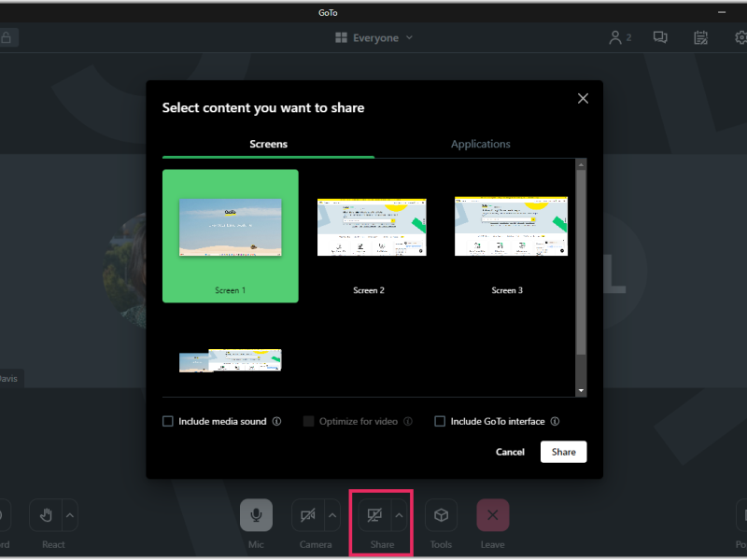Show info for Optimize for video
The height and width of the screenshot is (560, 747).
(x=408, y=422)
